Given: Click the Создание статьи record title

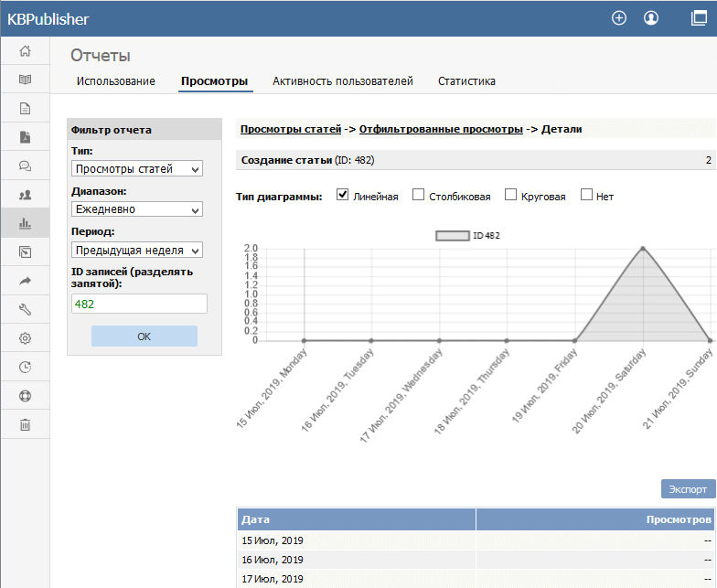Looking at the screenshot, I should coord(286,161).
